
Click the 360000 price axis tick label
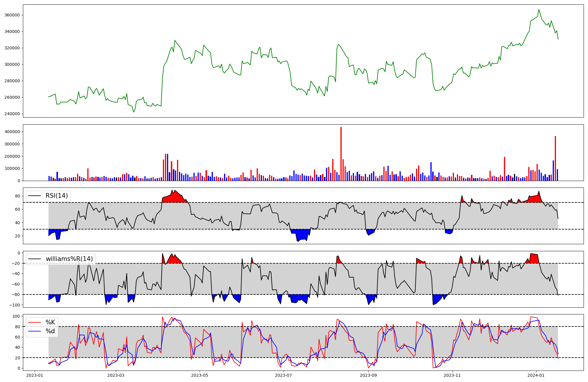[x=12, y=15]
